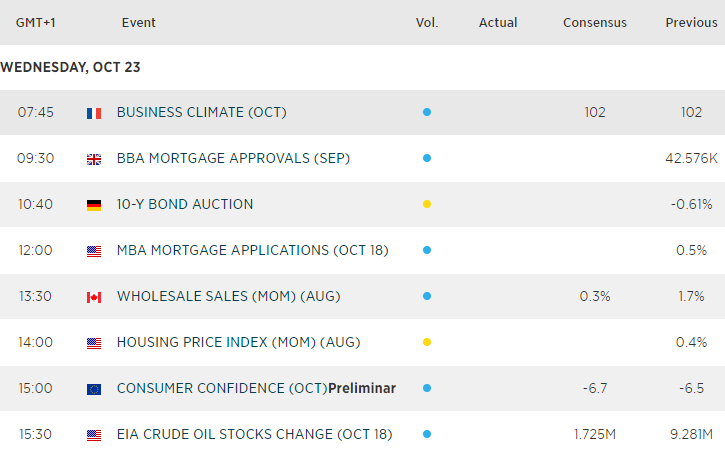Click the Consensus column header
Viewport: 725px width, 458px height.
[x=595, y=22]
